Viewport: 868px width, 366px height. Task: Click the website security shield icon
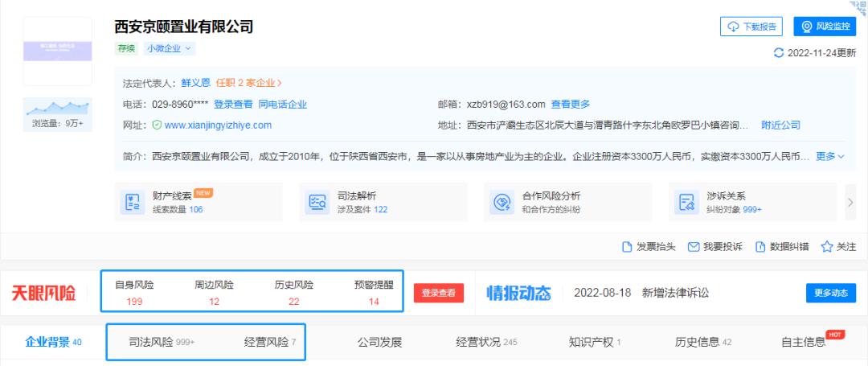pyautogui.click(x=157, y=125)
